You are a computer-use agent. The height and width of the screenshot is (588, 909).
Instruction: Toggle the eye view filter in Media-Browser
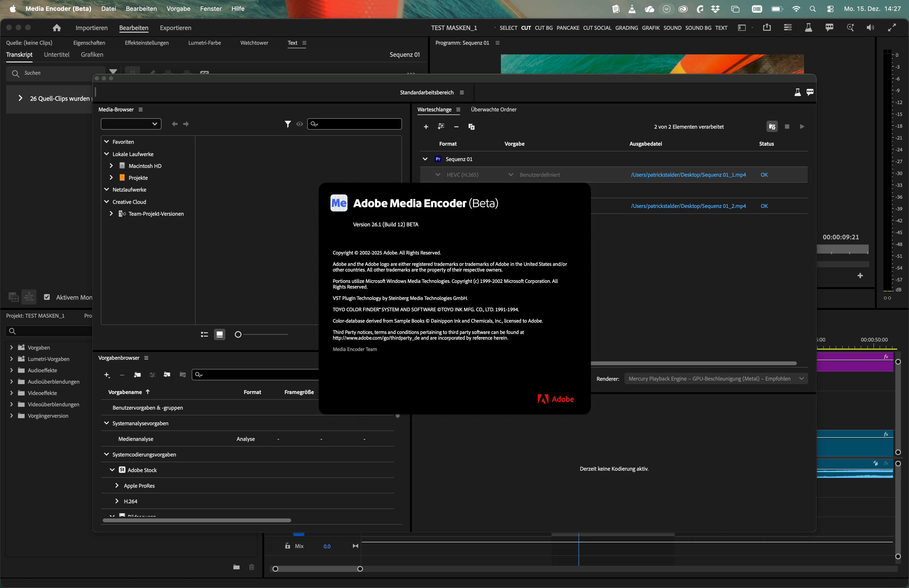300,124
